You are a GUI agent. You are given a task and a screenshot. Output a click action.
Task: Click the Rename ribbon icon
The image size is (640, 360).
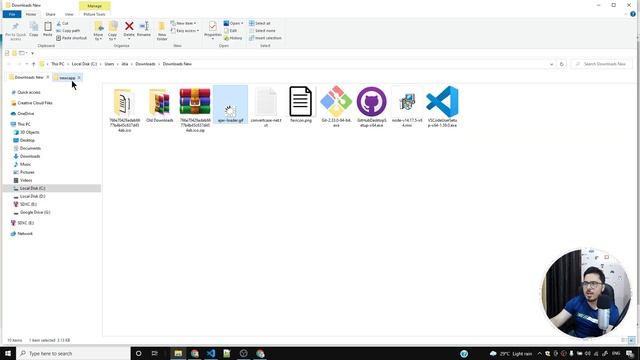click(x=144, y=29)
